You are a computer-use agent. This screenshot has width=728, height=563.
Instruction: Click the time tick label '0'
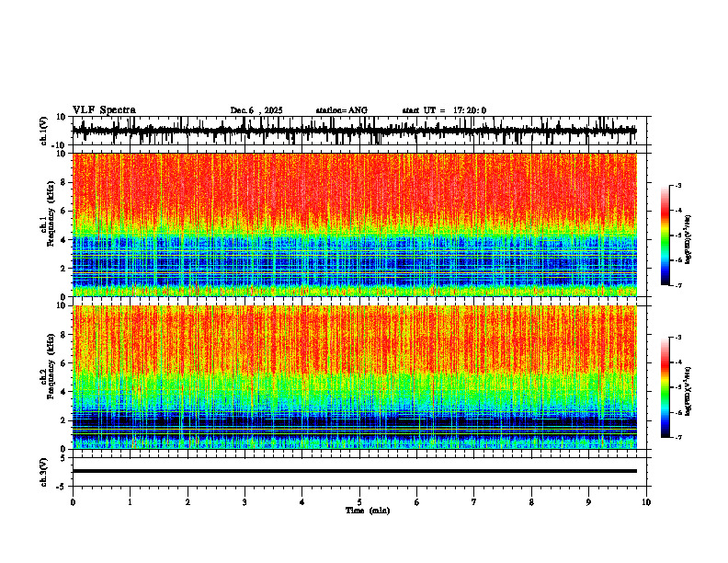pos(73,502)
